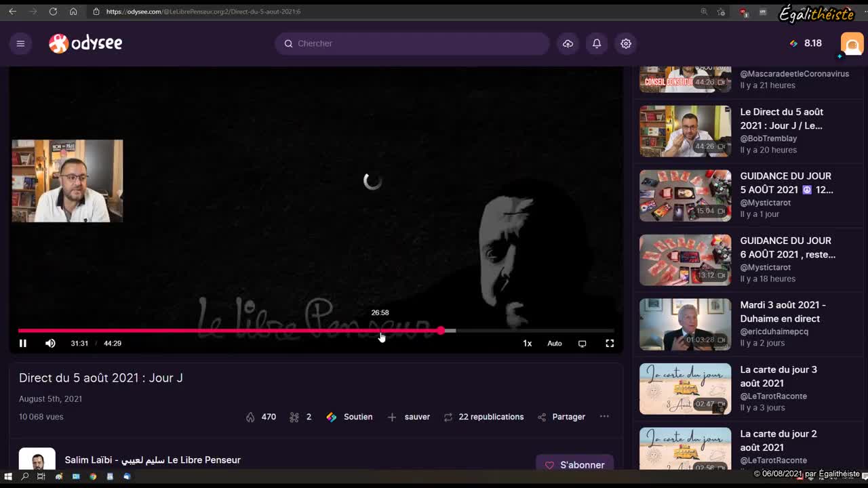The width and height of the screenshot is (868, 488).
Task: Open the @ericduhaimepcq channel link
Action: pyautogui.click(x=774, y=331)
